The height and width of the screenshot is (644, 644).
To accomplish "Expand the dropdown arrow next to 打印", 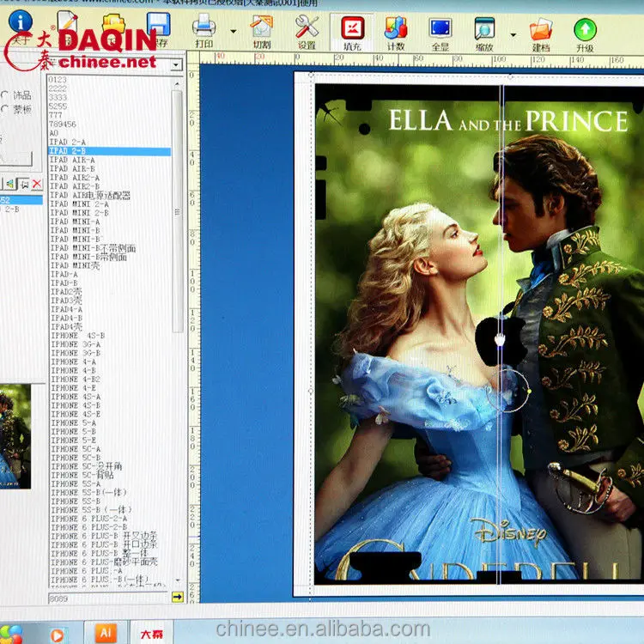I will click(x=233, y=33).
